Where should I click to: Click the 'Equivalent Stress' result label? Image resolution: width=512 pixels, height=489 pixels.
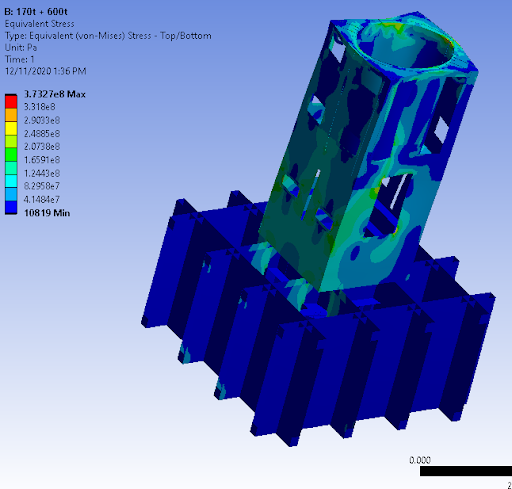(39, 24)
